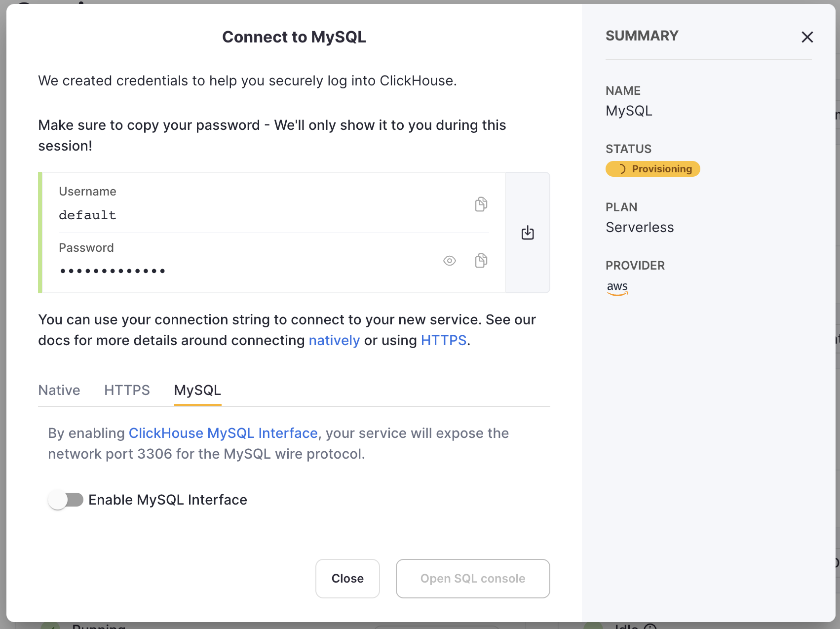Click the AWS provider logo
840x629 pixels.
(x=617, y=288)
